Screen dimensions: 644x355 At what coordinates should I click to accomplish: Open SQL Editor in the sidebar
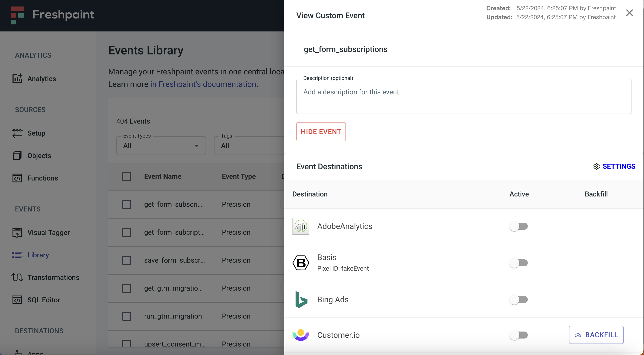coord(44,300)
